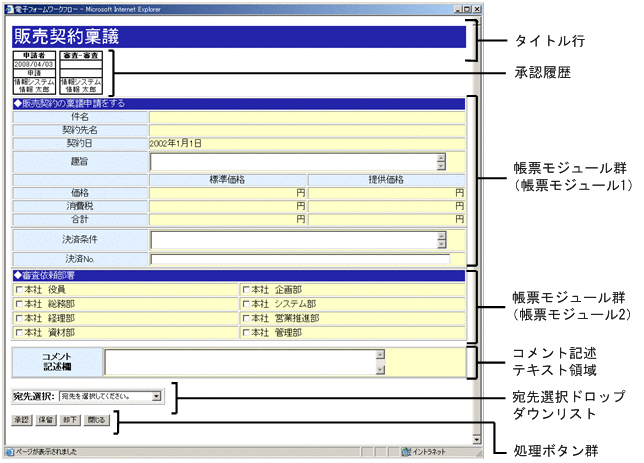The width and height of the screenshot is (644, 463).
Task: Minimize the Internet Explorer window
Action: [x=458, y=9]
